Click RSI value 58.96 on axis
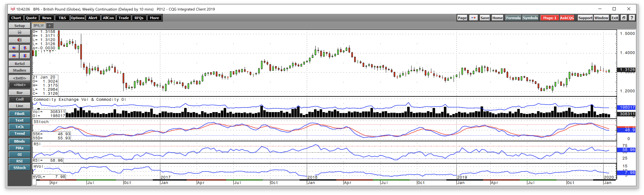644x195 pixels. point(626,150)
